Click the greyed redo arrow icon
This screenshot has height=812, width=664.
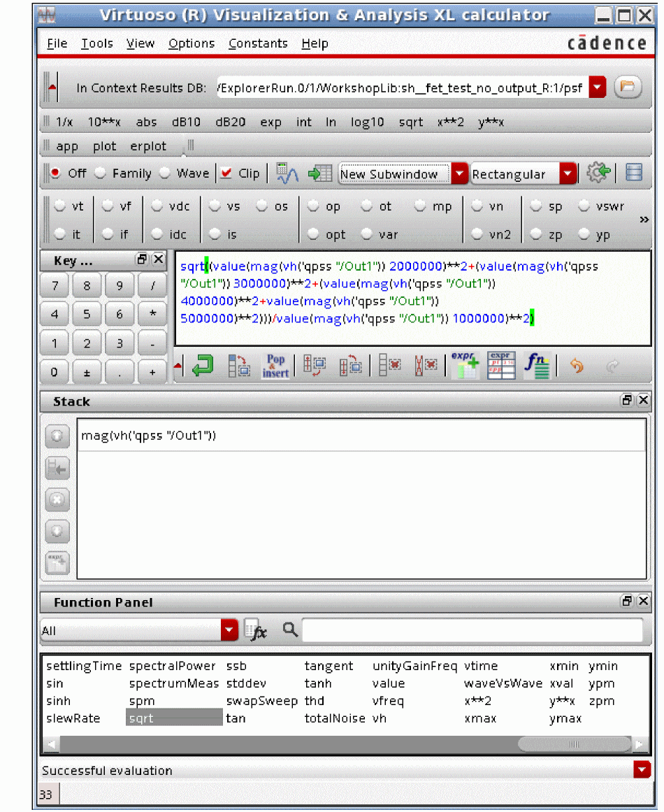[x=612, y=366]
